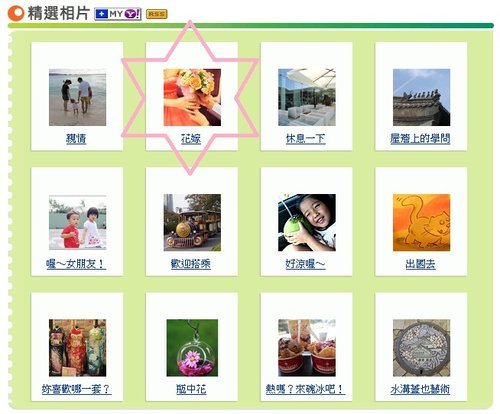Open the two toddlers photo thumbnail
Viewport: 500px width, 414px height.
click(77, 222)
